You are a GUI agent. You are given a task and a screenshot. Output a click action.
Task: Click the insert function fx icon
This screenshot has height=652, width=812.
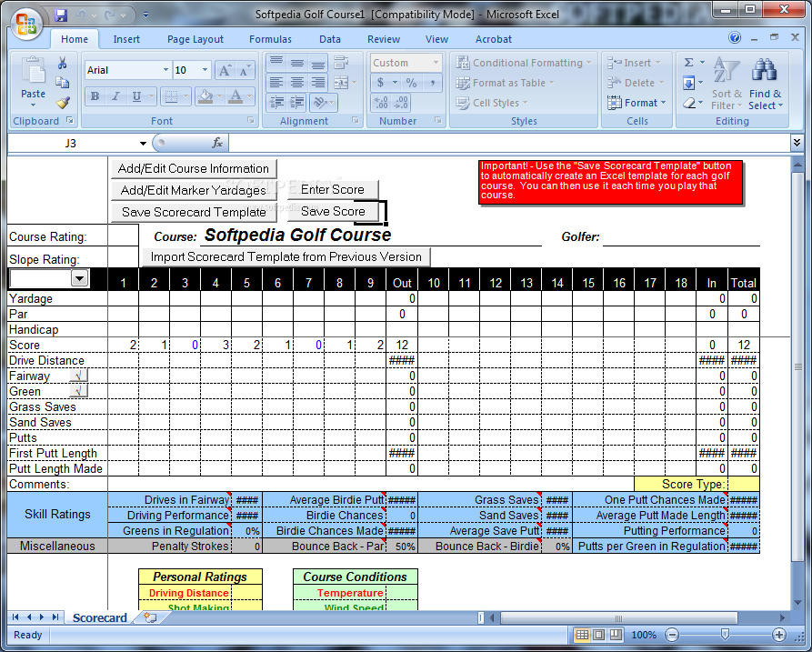click(217, 143)
